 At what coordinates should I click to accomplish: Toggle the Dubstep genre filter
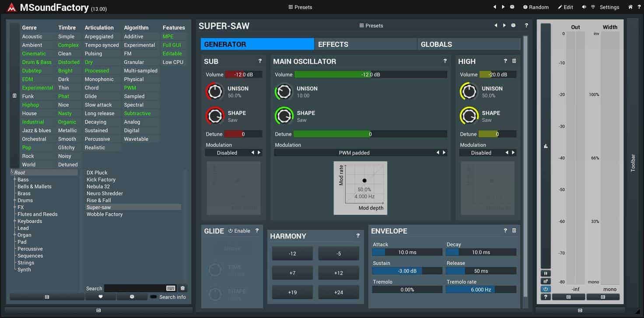point(32,71)
